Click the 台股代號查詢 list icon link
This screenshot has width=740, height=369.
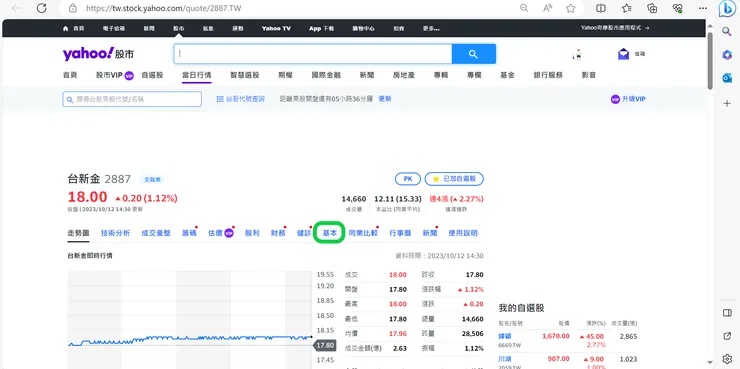[x=241, y=99]
